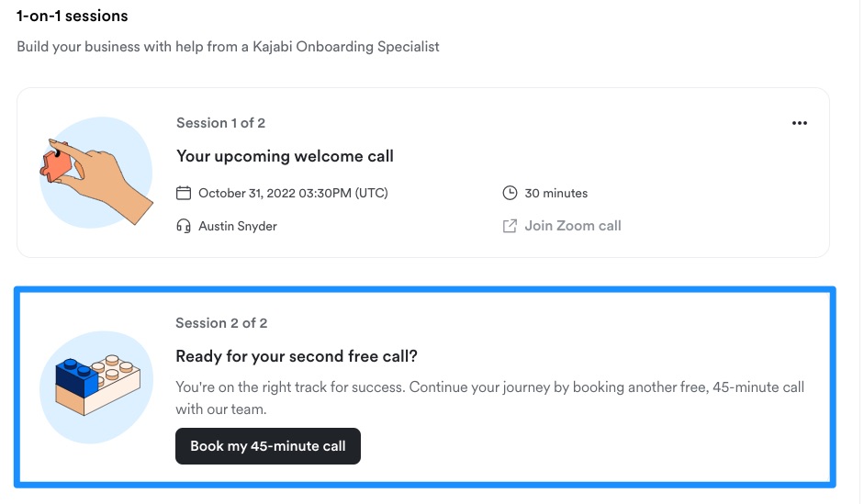Click the Ready for your second free call title

tap(297, 356)
